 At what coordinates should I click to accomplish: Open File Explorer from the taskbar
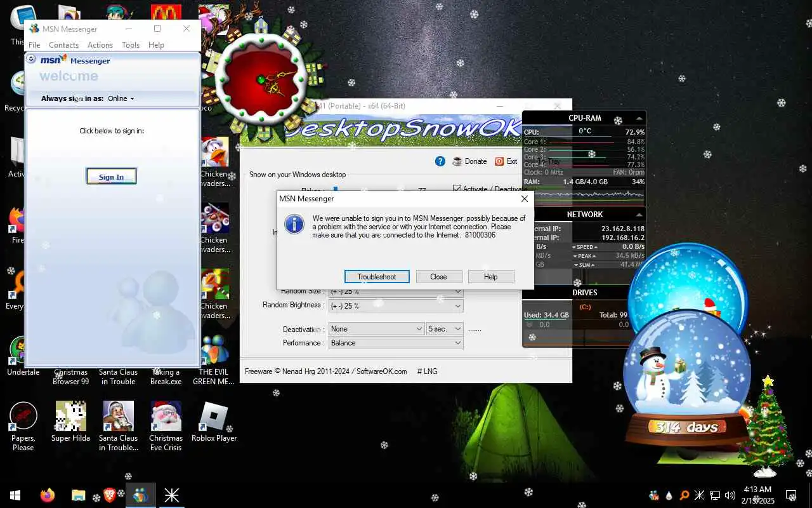tap(78, 495)
